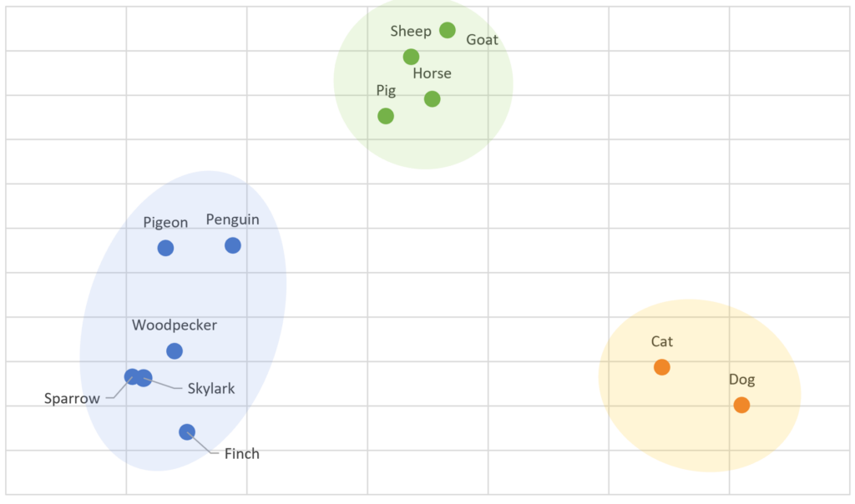The width and height of the screenshot is (855, 504).
Task: Click the Dog text label
Action: coord(741,380)
